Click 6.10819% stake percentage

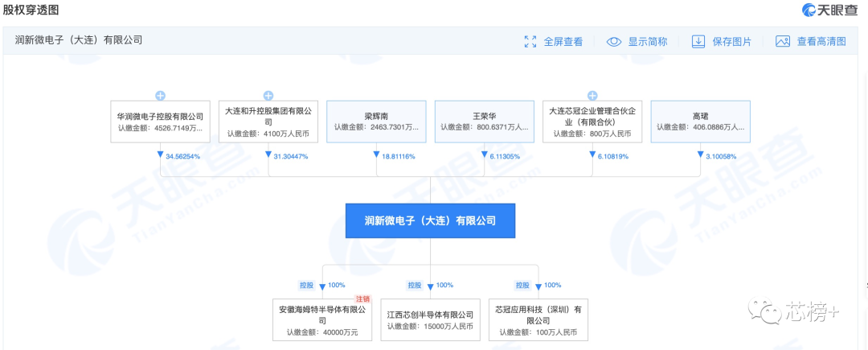point(612,157)
